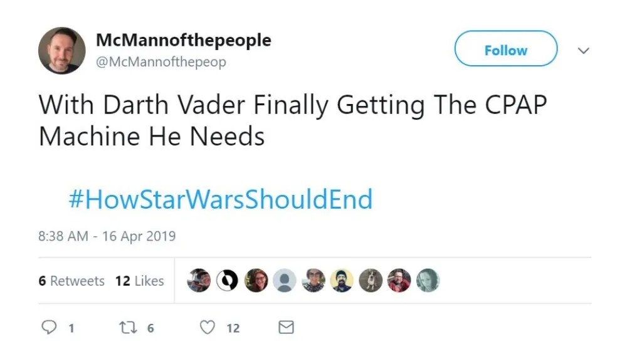Screen dimensions: 627x364
Task: Click the dog avatar in the likes row
Action: click(x=371, y=280)
